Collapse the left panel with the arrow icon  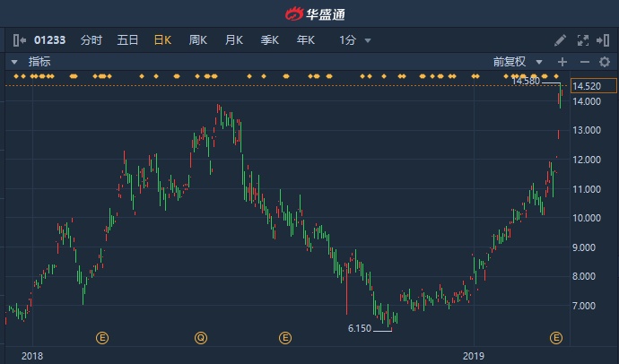pos(20,40)
